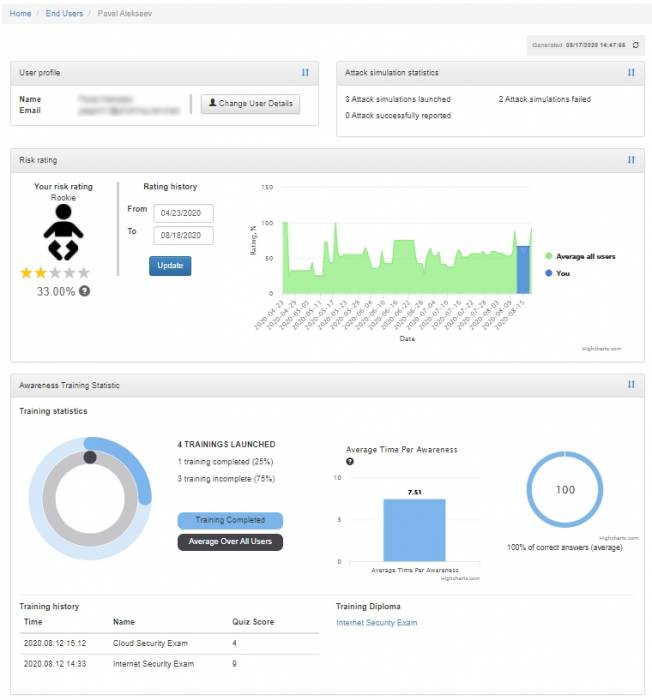Click the Rookie baby risk rating icon
Viewport: 652px width, 700px height.
[63, 233]
